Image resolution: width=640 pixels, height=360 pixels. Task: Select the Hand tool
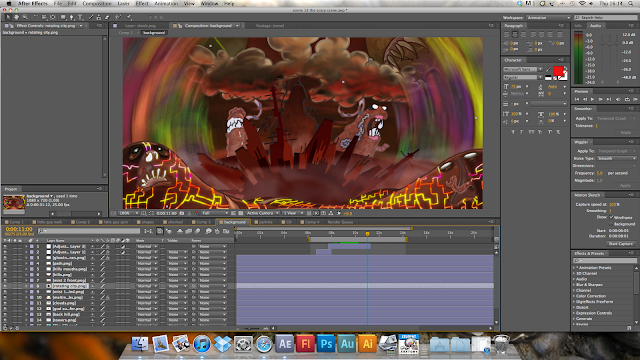16,17
